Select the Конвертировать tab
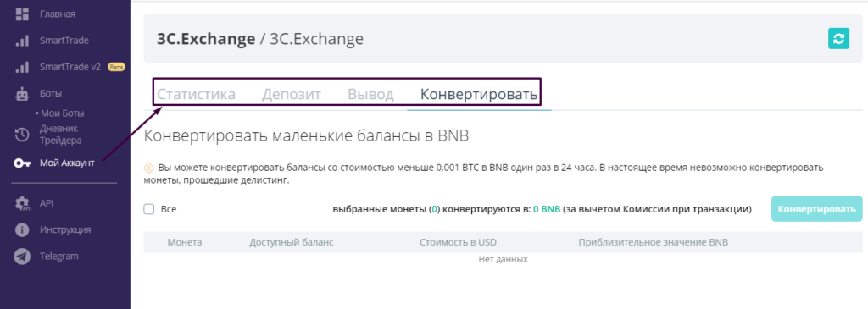The height and width of the screenshot is (309, 868). tap(479, 95)
